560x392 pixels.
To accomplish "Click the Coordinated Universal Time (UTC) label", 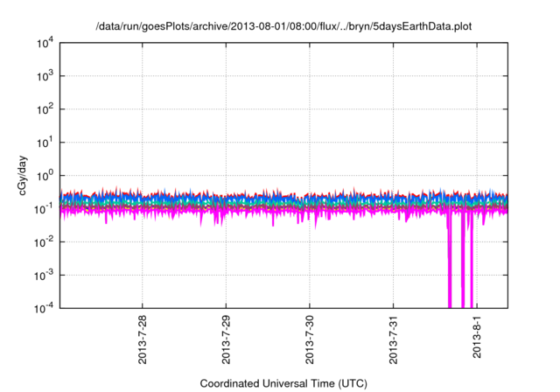I will 283,383.
